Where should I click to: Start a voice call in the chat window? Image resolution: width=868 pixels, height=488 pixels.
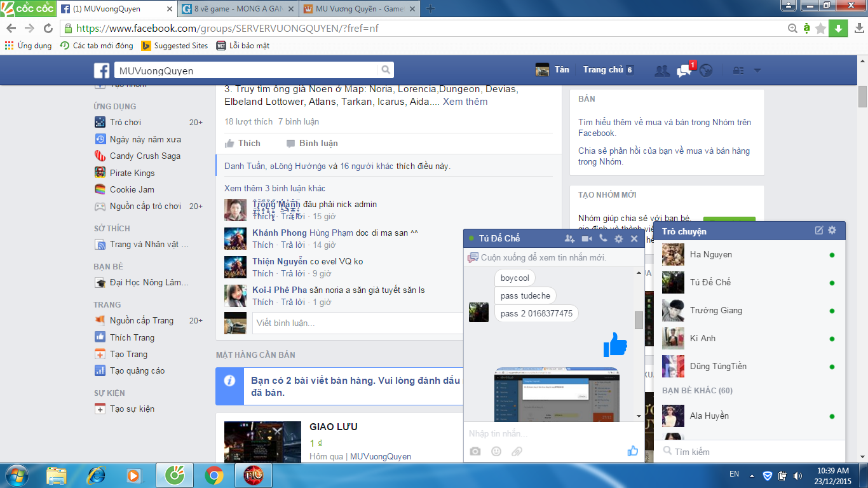tap(603, 238)
